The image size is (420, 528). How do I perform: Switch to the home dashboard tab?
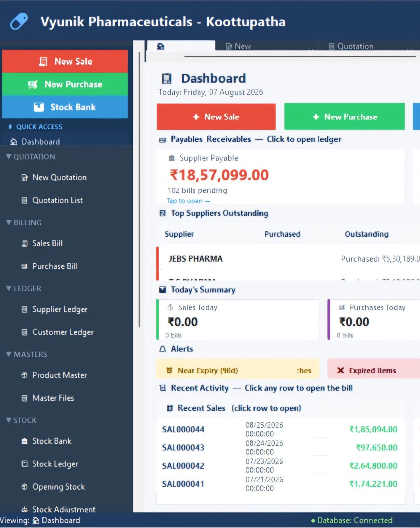coord(181,46)
